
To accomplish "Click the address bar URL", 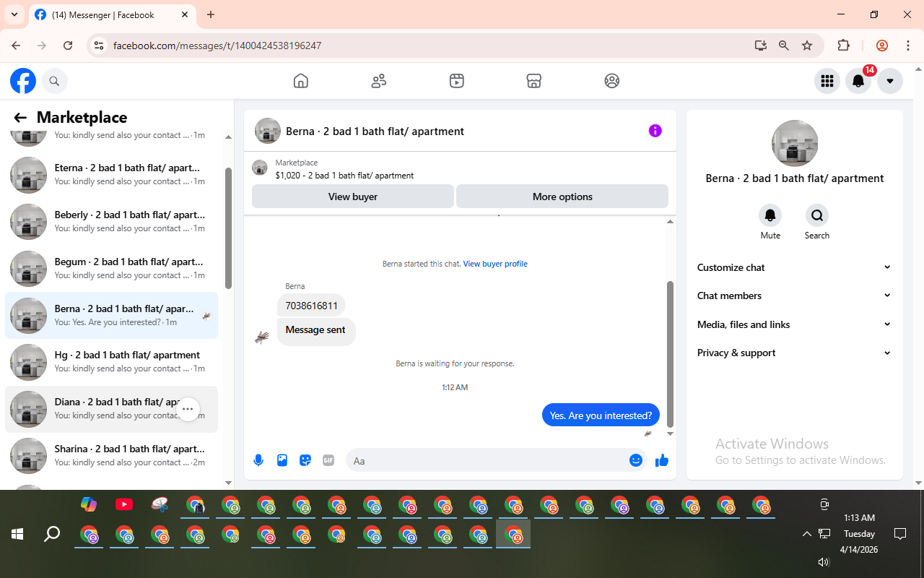I will [217, 46].
